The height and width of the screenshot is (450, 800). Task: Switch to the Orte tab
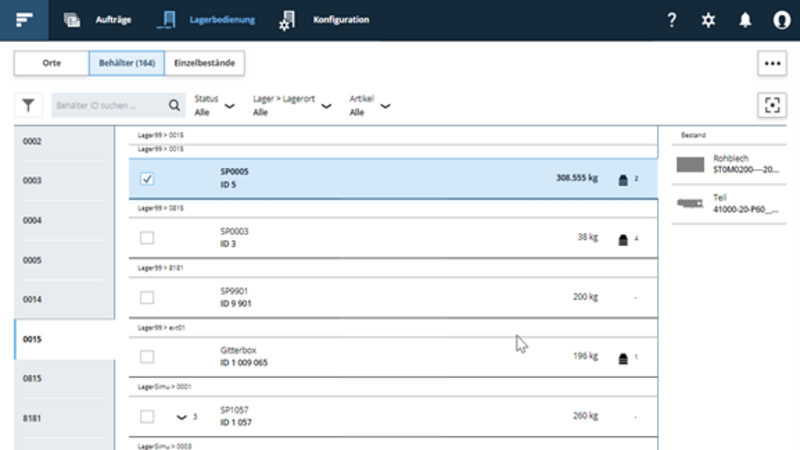(51, 63)
